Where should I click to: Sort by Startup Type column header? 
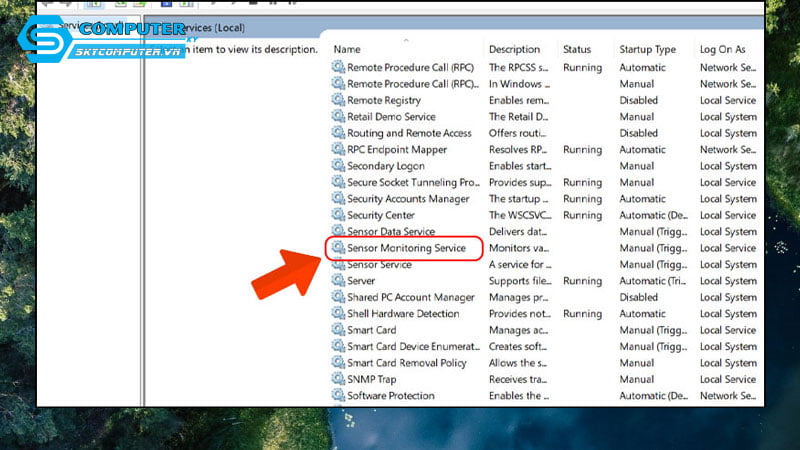(647, 49)
